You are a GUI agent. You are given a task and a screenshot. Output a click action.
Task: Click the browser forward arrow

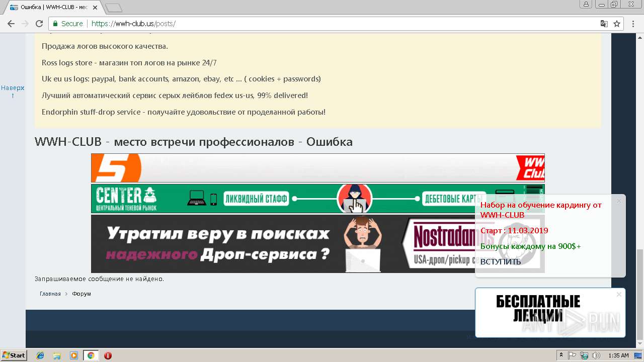pos(25,24)
